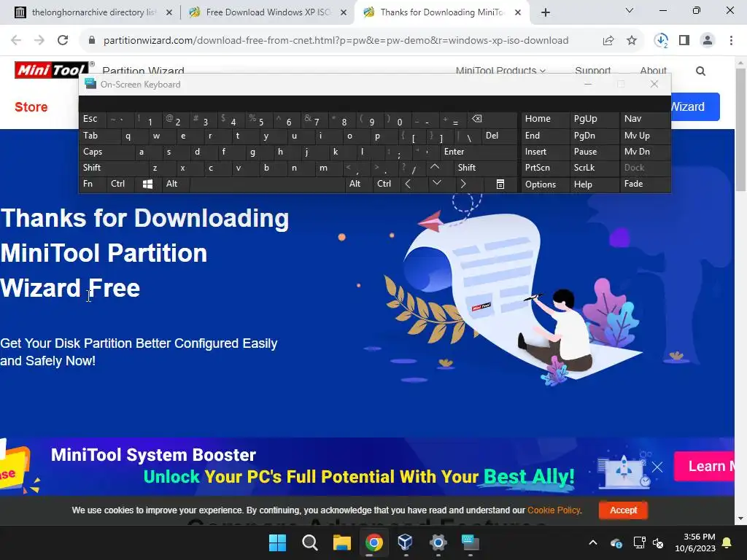Toggle left Shift on On-Screen Keyboard
The width and height of the screenshot is (747, 560).
tap(113, 168)
